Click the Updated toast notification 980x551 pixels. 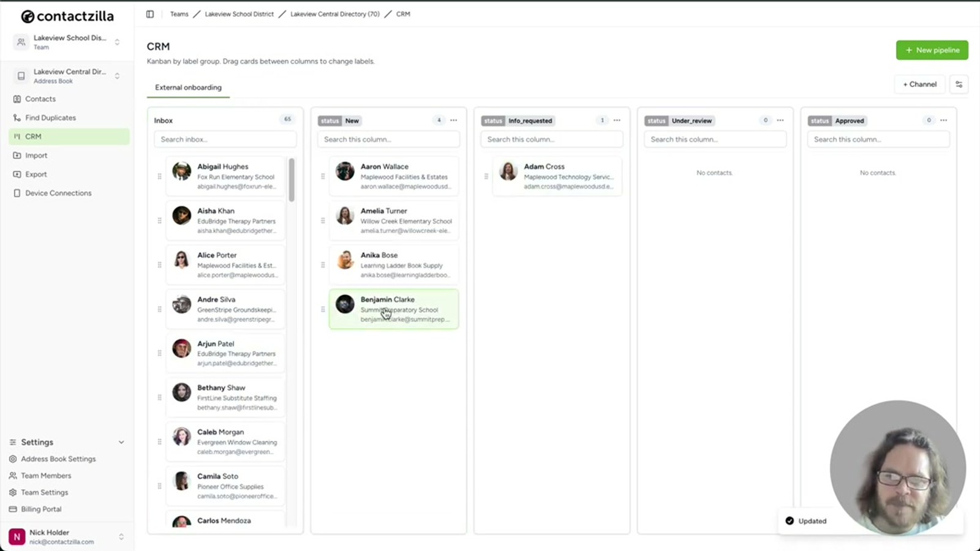(870, 521)
